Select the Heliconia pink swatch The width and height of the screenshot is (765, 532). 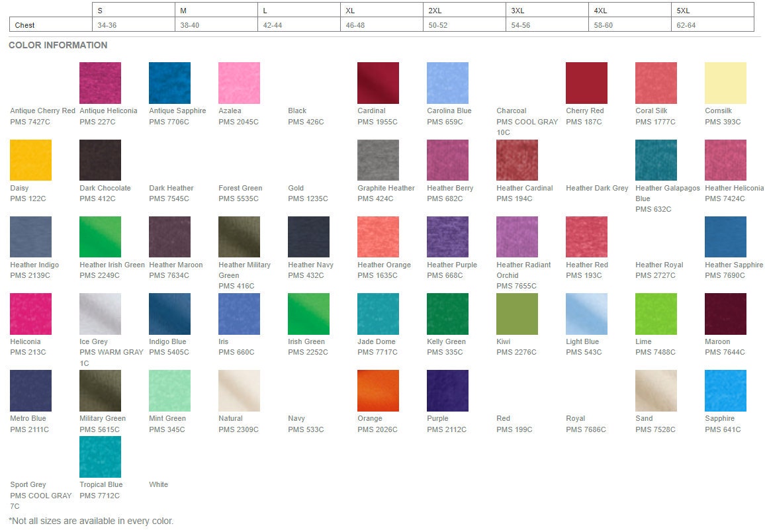[30, 314]
